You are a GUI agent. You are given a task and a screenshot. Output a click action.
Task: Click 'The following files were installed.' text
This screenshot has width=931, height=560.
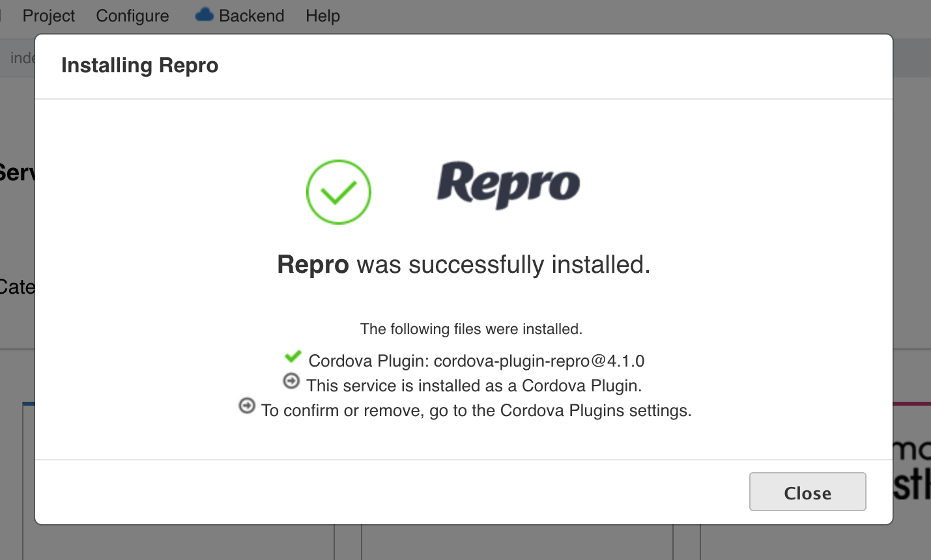pyautogui.click(x=471, y=329)
